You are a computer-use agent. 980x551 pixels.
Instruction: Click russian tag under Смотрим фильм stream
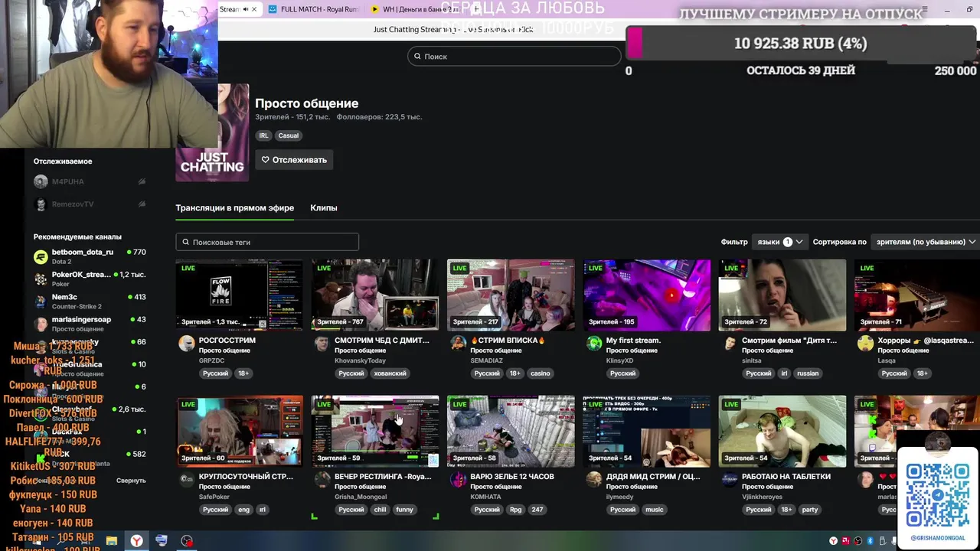click(x=808, y=373)
